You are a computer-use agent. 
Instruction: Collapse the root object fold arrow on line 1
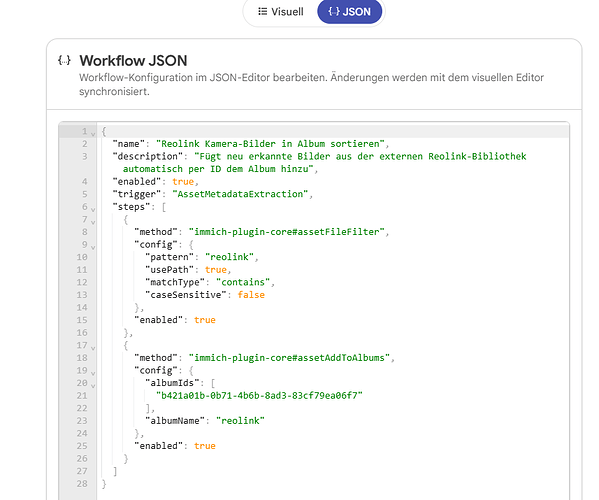point(93,134)
